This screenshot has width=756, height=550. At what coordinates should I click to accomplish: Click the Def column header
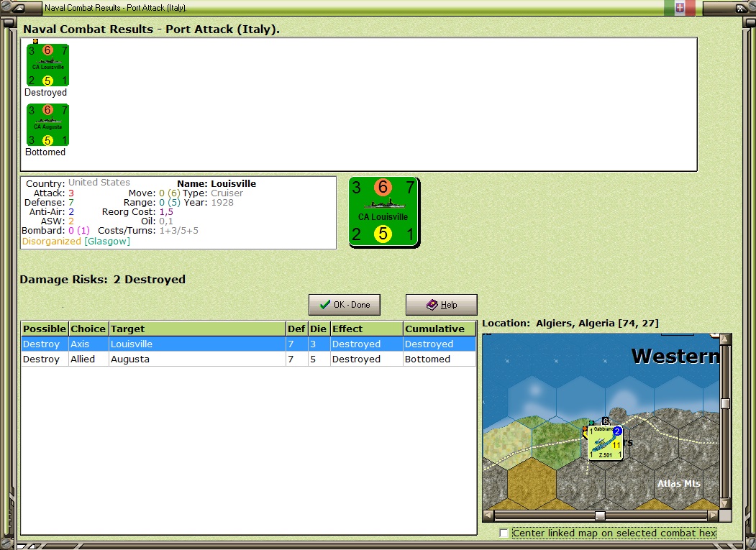296,329
